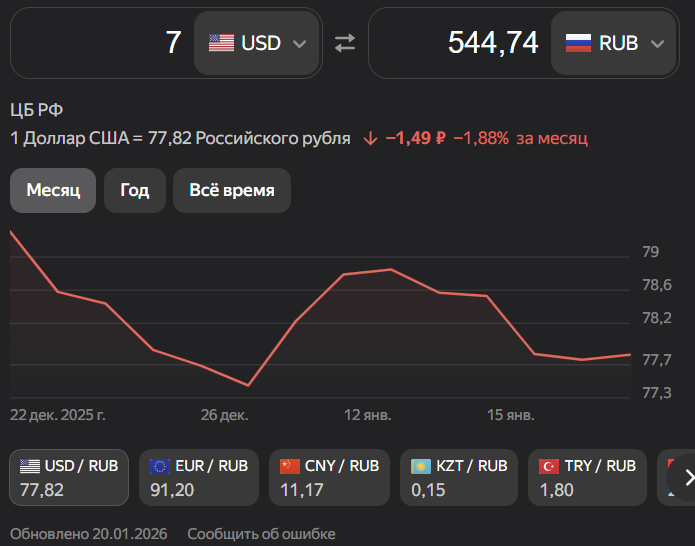Screen dimensions: 695x546
Task: Choose the KZT / RUB currency pair
Action: 460,477
